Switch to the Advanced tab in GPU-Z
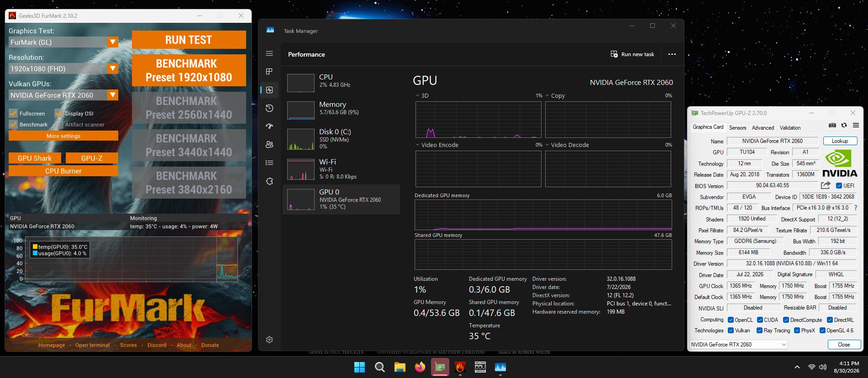This screenshot has height=378, width=868. coord(763,128)
